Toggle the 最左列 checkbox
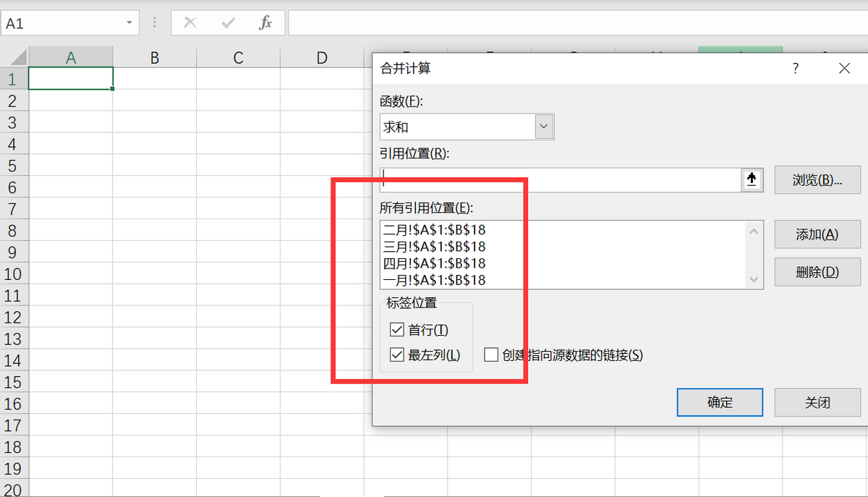868x497 pixels. (x=396, y=354)
